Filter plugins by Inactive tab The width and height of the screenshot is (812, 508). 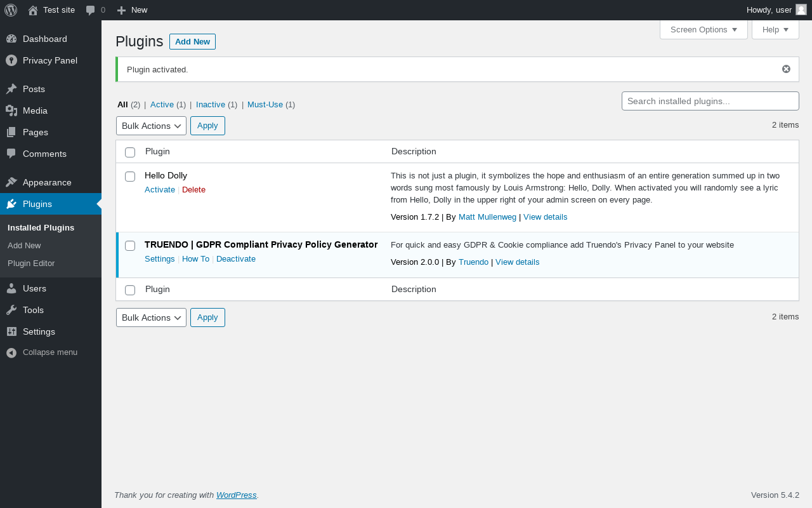211,104
